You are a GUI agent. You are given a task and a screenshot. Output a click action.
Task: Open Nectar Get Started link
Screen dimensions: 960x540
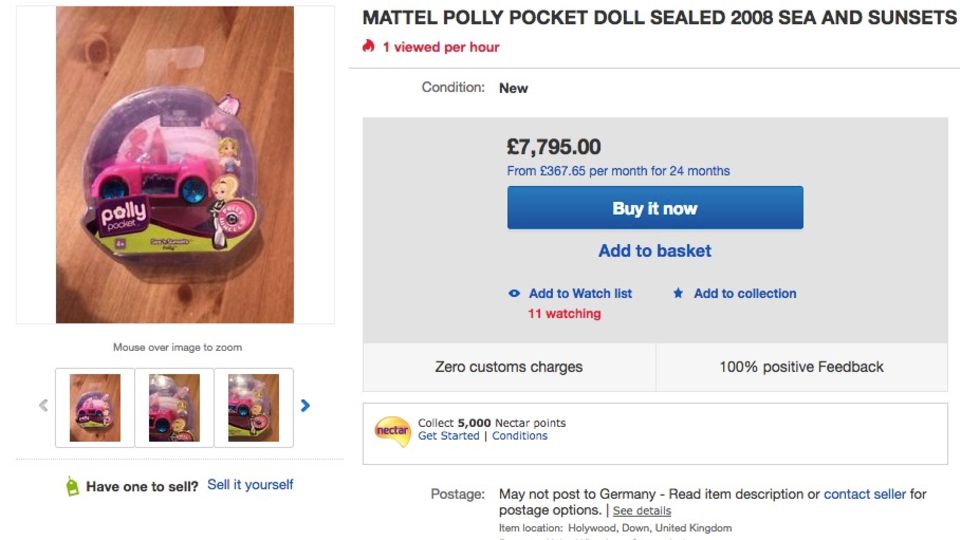448,436
